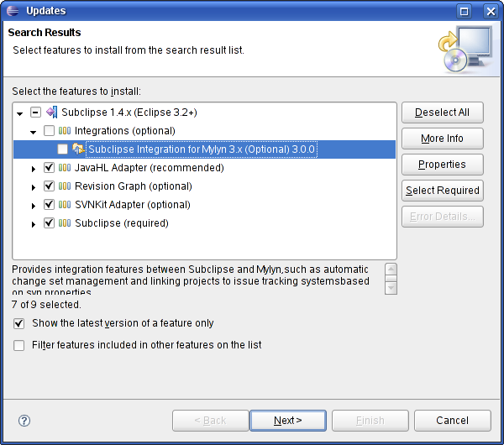
Task: Click the Revision Graph category icon
Action: [65, 186]
